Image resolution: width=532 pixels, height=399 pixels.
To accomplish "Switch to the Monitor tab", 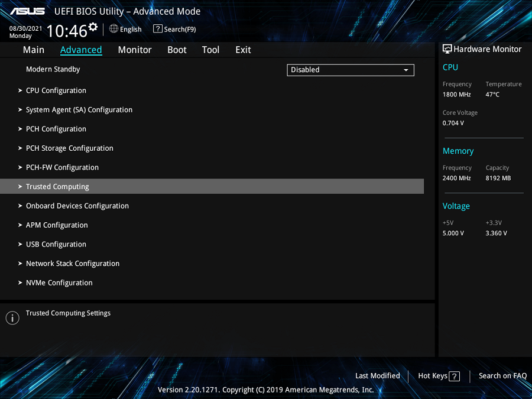I will tap(135, 50).
